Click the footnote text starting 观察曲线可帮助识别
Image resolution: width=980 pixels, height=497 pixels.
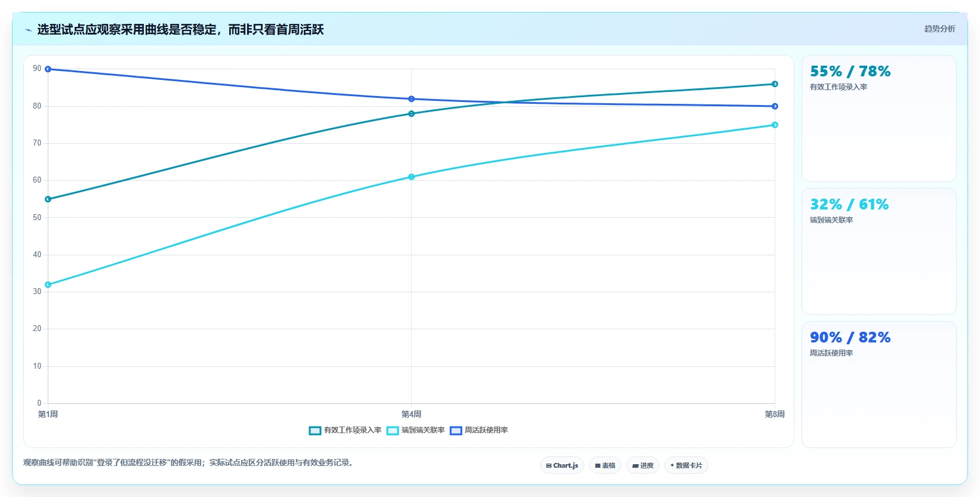click(189, 462)
